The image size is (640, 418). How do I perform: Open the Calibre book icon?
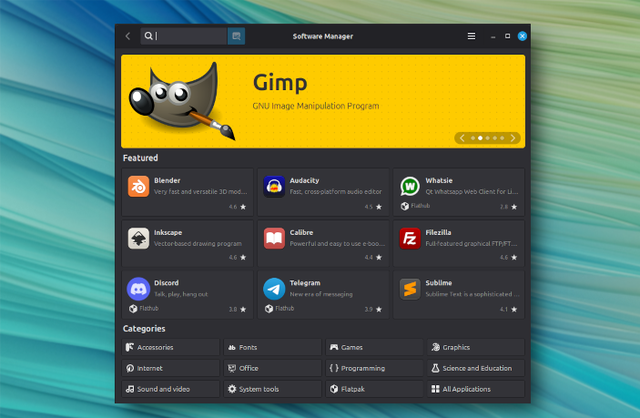click(x=274, y=238)
